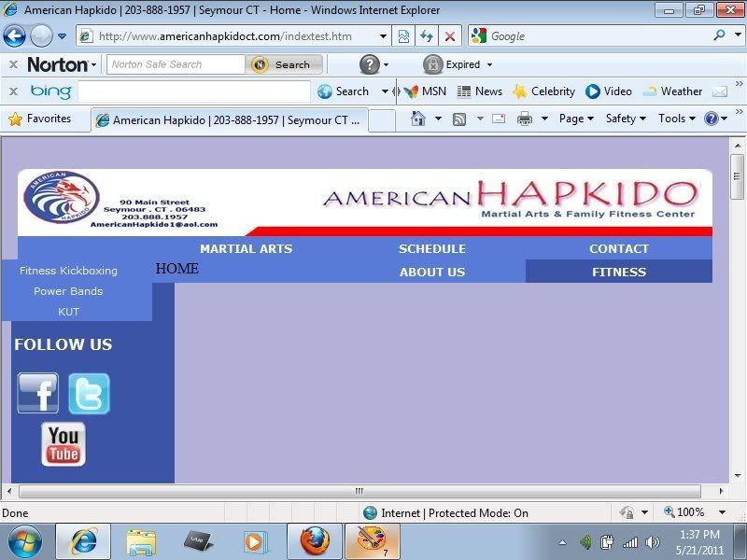Expand the address bar autocomplete dropdown

(x=383, y=36)
